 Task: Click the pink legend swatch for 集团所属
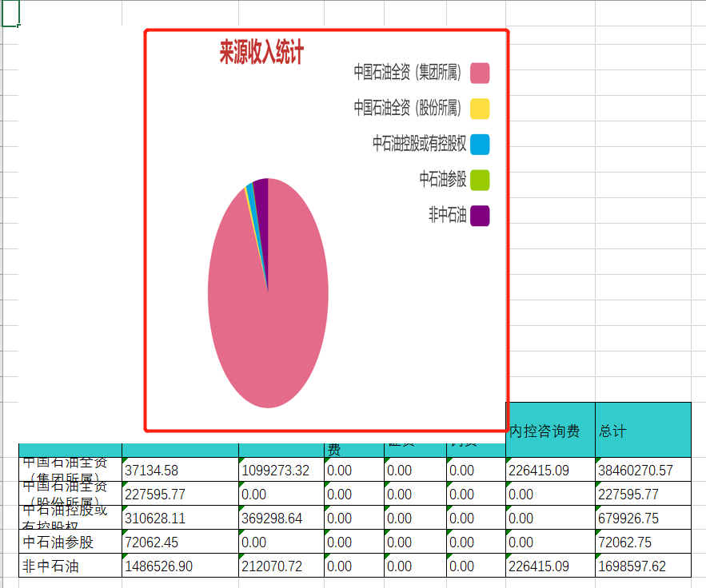(x=480, y=73)
